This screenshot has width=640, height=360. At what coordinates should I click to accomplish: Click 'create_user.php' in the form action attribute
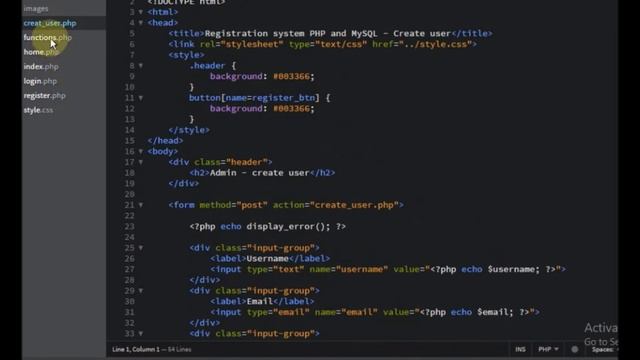pos(354,205)
